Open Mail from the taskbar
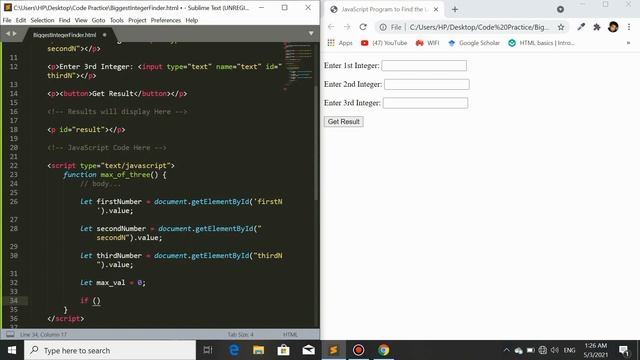The height and width of the screenshot is (360, 640). tap(309, 350)
